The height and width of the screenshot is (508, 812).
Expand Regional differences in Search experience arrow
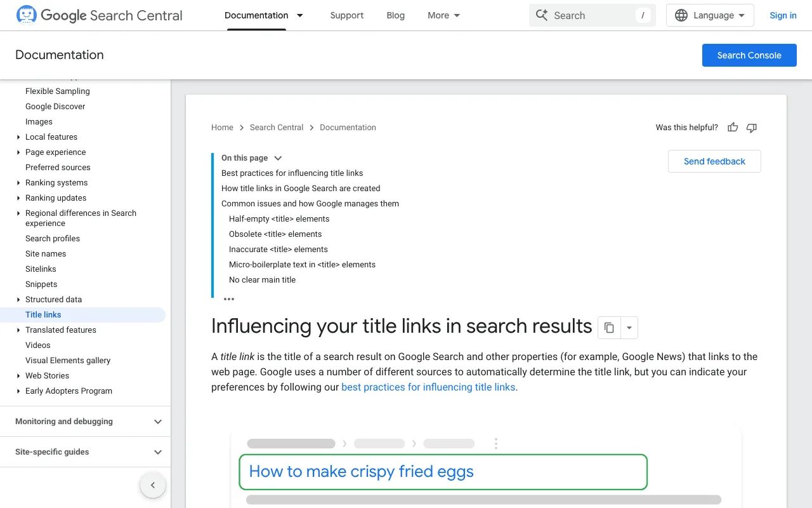point(18,213)
